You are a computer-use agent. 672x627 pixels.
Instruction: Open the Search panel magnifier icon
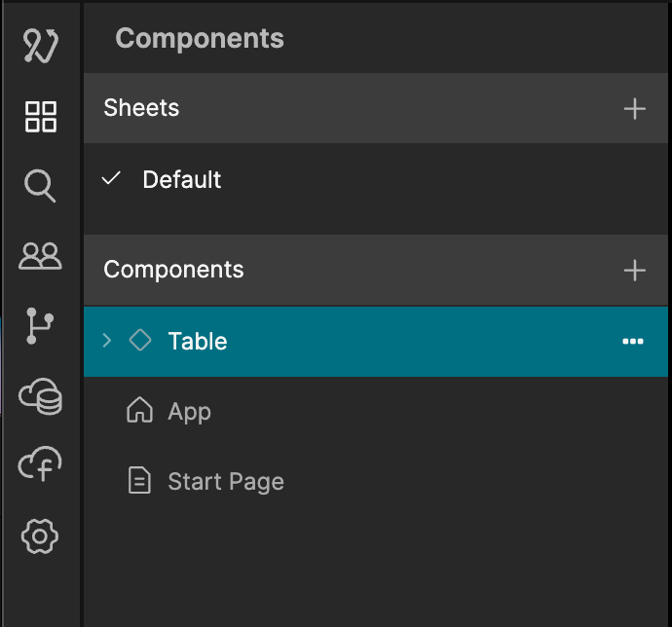(40, 186)
